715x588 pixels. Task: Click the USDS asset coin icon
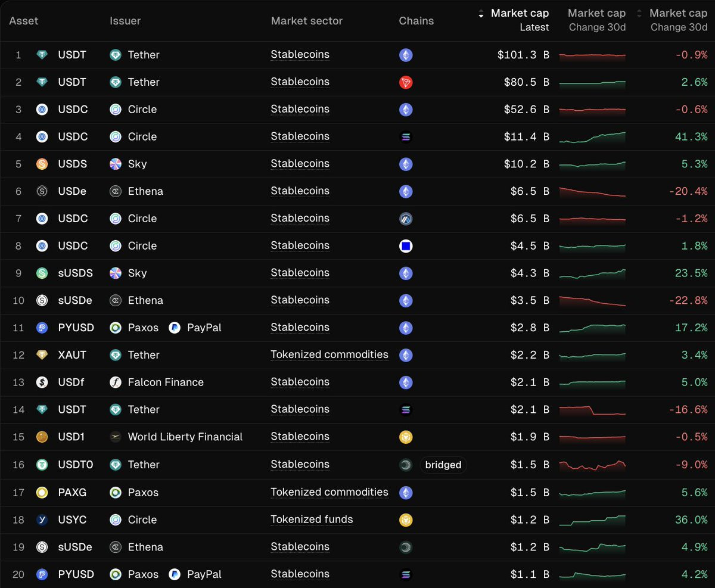(x=42, y=164)
